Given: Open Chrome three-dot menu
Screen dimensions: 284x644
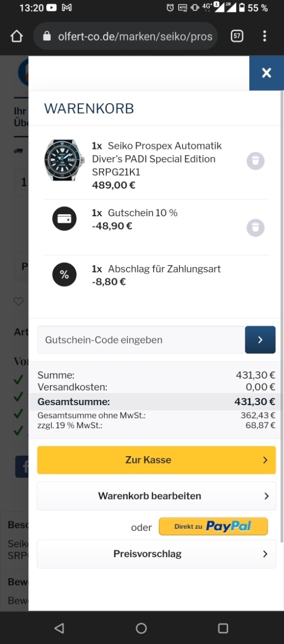Looking at the screenshot, I should [x=265, y=36].
